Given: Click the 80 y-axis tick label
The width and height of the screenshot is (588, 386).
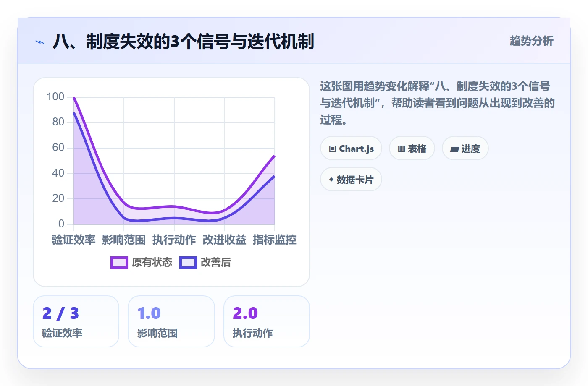Looking at the screenshot, I should 58,122.
